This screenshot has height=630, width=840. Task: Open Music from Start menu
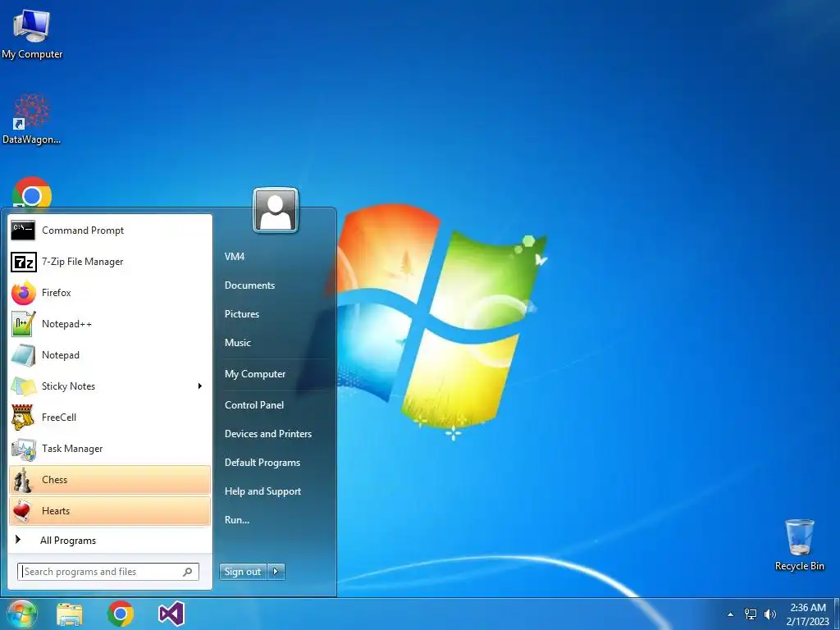click(x=237, y=343)
